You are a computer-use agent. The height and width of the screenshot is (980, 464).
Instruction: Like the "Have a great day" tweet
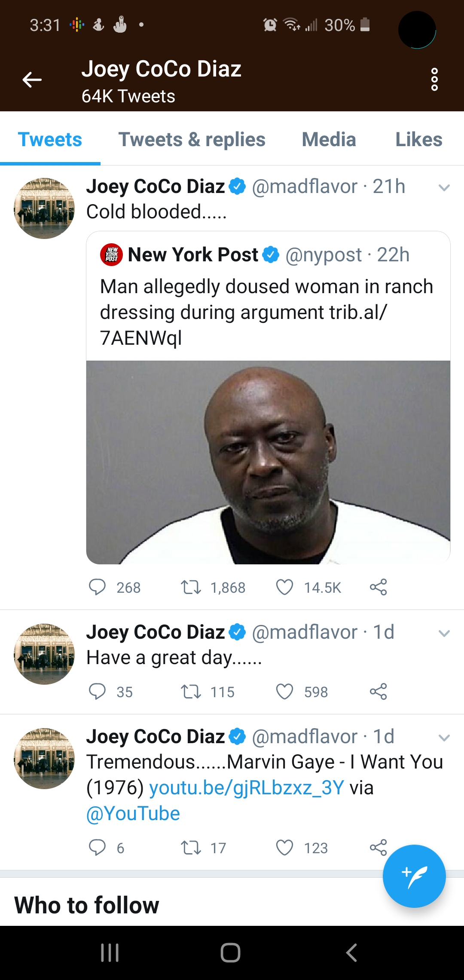pyautogui.click(x=284, y=692)
